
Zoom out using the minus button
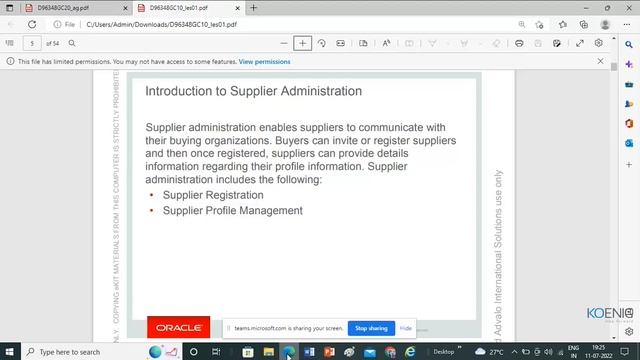pyautogui.click(x=284, y=43)
